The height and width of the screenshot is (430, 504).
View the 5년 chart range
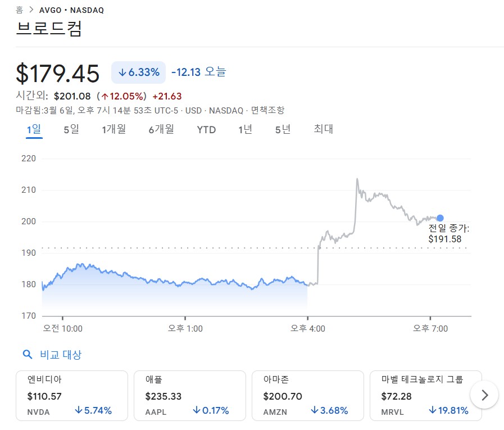(283, 129)
